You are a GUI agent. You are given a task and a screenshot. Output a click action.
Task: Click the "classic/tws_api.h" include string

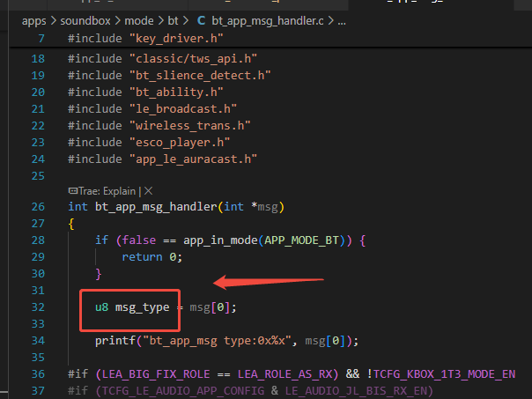(193, 59)
